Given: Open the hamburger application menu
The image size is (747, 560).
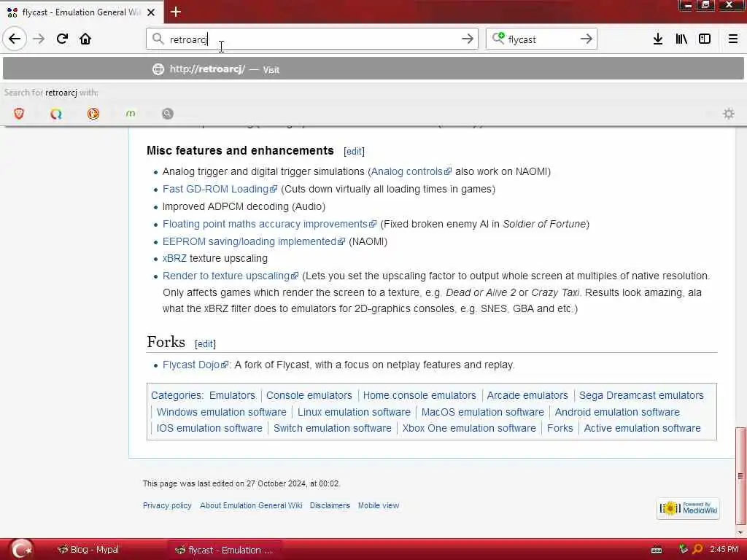Looking at the screenshot, I should tap(732, 39).
